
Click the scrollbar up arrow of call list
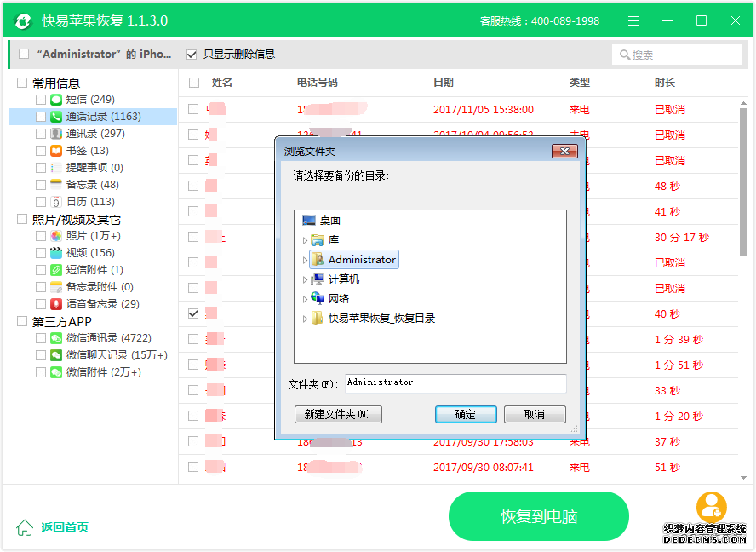(x=743, y=103)
